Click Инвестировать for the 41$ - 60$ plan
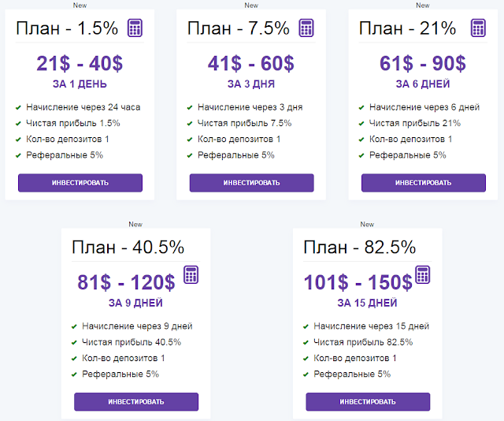The width and height of the screenshot is (504, 421). (252, 183)
